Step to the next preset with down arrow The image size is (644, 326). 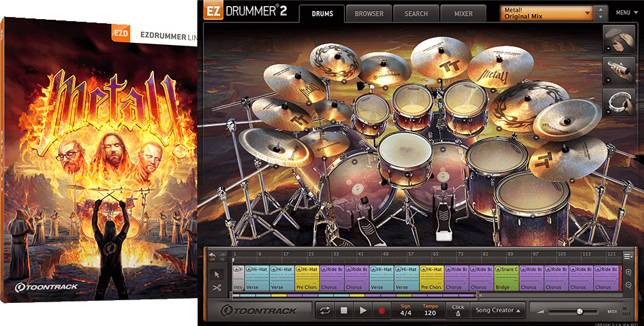click(601, 17)
